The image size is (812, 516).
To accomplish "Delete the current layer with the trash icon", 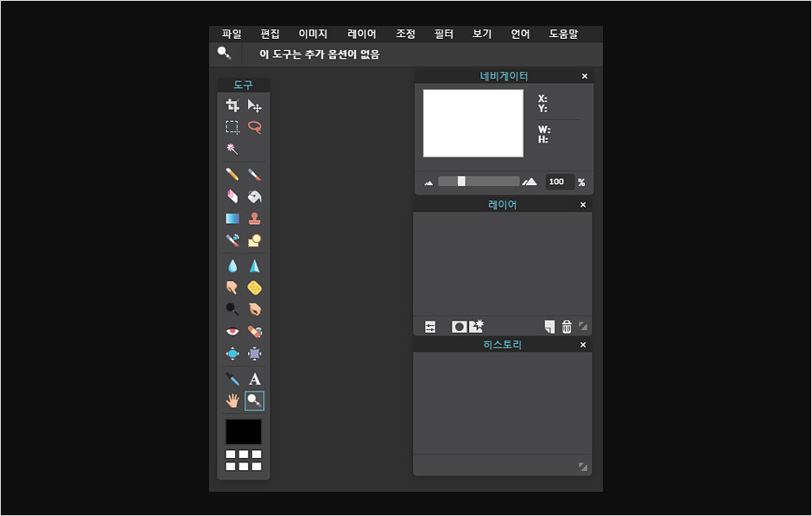I will pyautogui.click(x=568, y=326).
